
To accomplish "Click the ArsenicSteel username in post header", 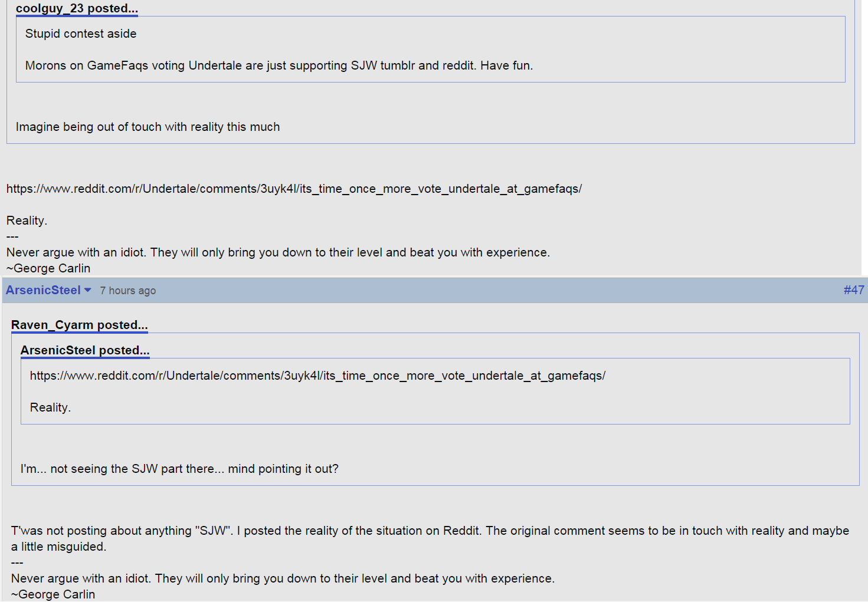I will [x=43, y=290].
